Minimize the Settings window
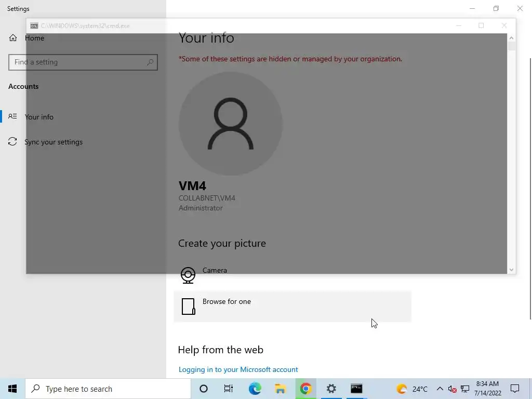The image size is (532, 399). point(472,8)
